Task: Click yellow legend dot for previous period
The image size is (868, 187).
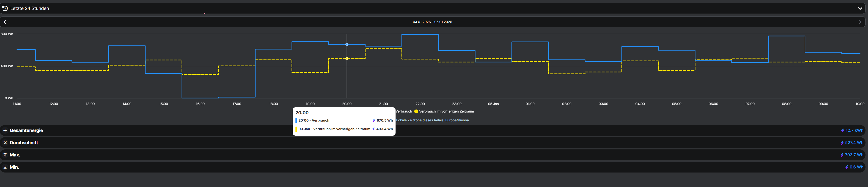Action: tap(416, 111)
